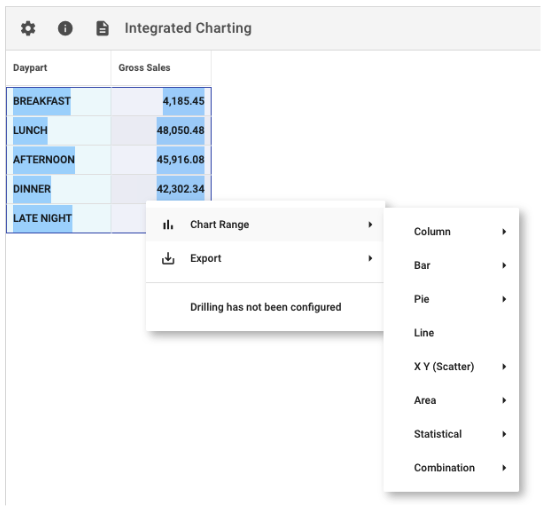Click 'Drilling has not been configured' entry
Image resolution: width=550 pixels, height=526 pixels.
click(x=266, y=307)
